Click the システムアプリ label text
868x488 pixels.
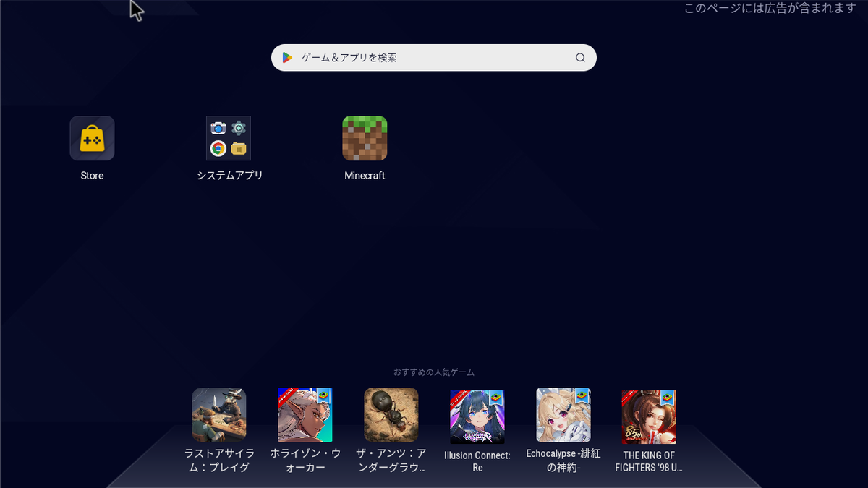tap(229, 176)
